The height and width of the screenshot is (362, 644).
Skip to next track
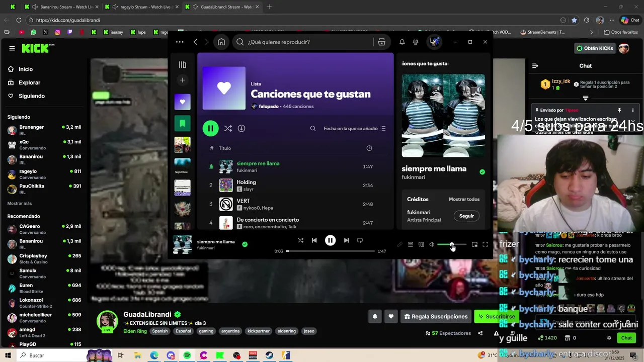coord(346,240)
